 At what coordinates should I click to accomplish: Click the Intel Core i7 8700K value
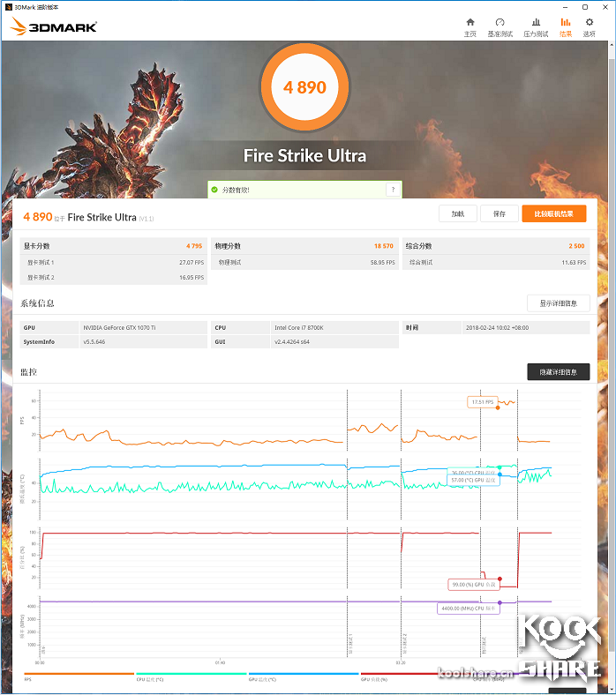tap(299, 327)
